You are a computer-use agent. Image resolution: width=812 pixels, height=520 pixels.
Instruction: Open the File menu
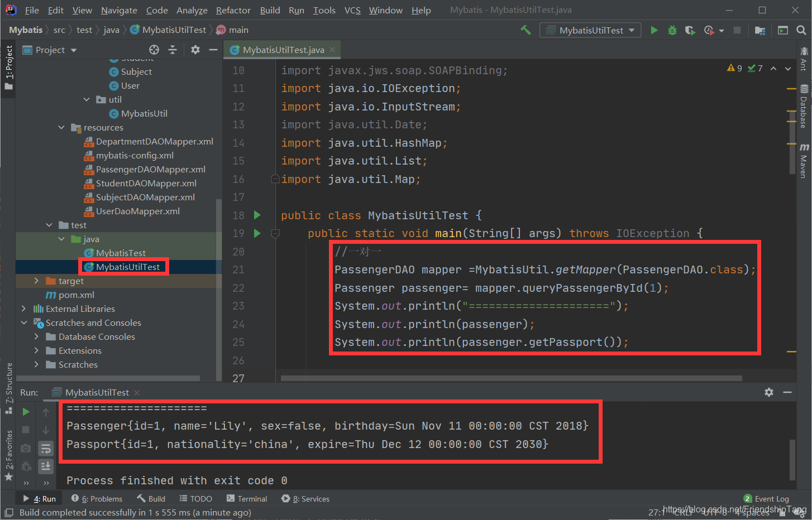pos(32,10)
